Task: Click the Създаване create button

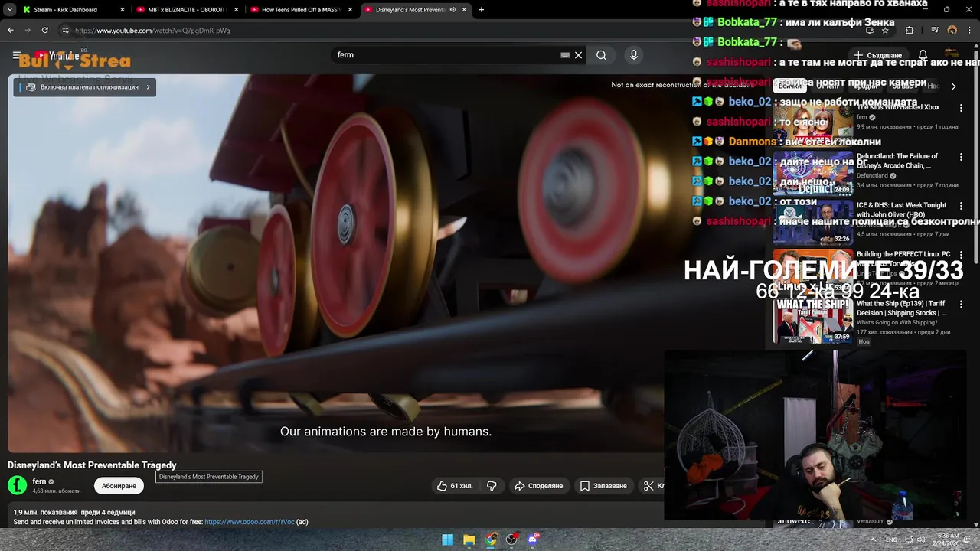Action: point(878,55)
